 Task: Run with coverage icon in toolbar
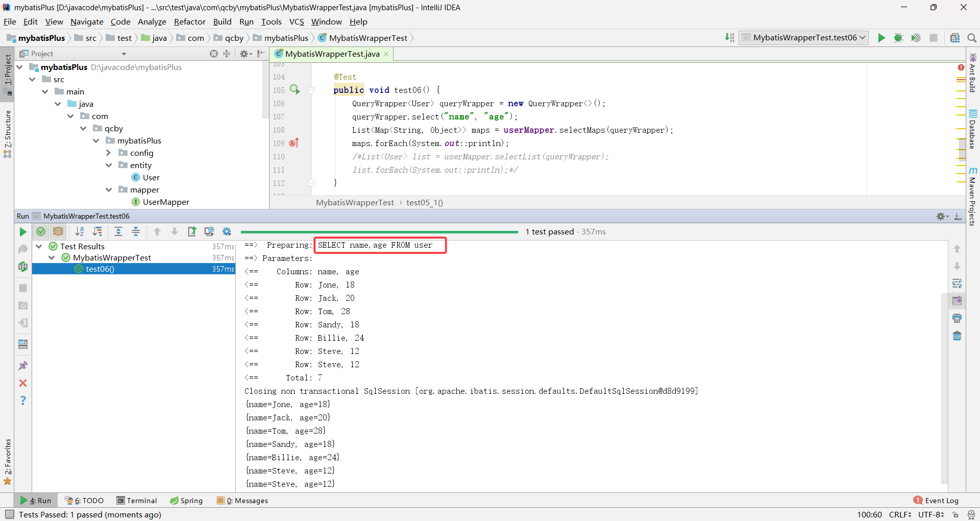[916, 38]
